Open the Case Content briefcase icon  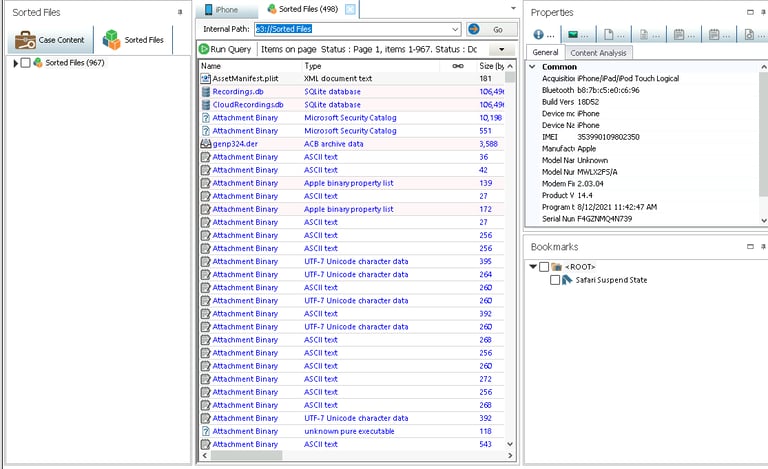tap(24, 40)
